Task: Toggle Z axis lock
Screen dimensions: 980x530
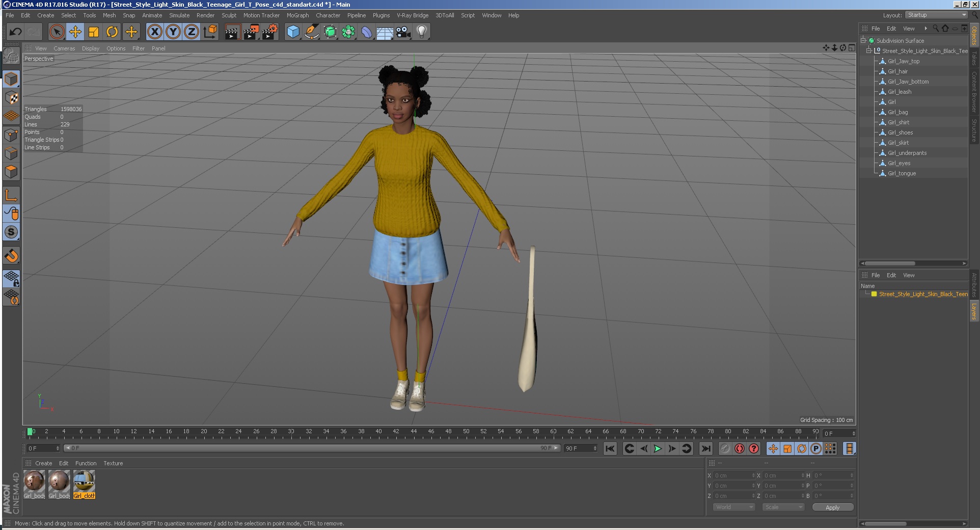Action: [x=192, y=32]
